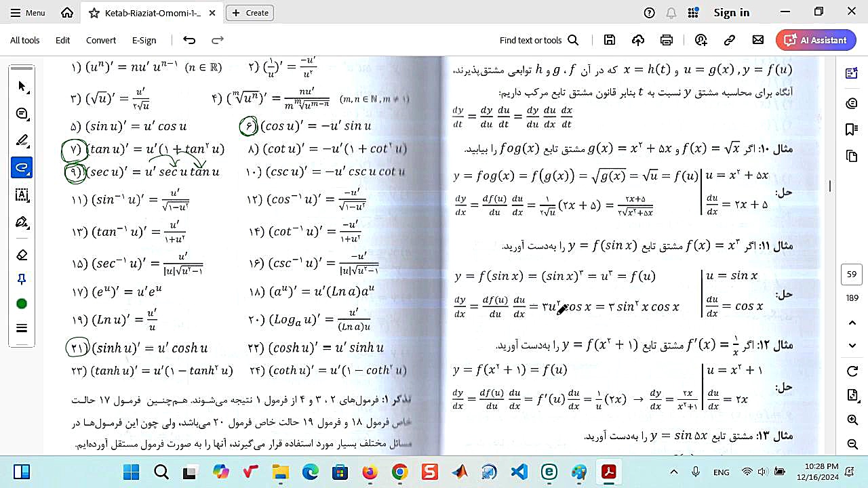Image resolution: width=868 pixels, height=488 pixels.
Task: Close the Ketab-Riaziat-Omomi tab
Action: point(212,13)
